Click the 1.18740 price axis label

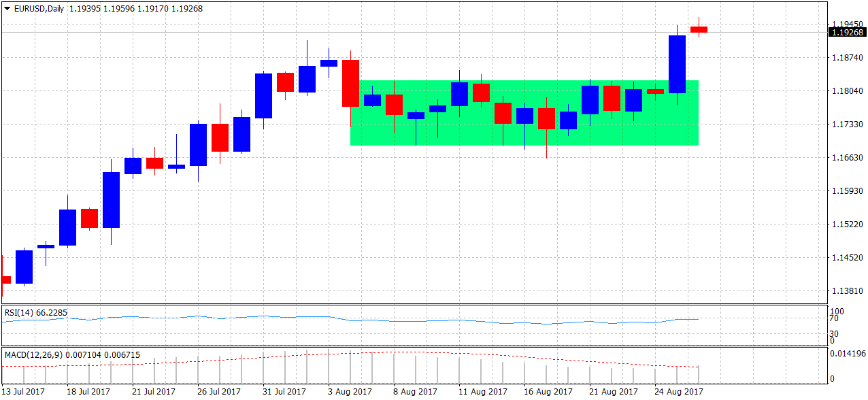pos(846,58)
